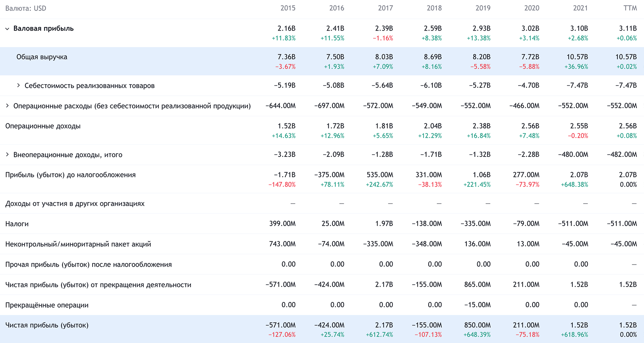Image resolution: width=644 pixels, height=343 pixels.
Task: Click total revenue value 8.69B
Action: point(433,57)
